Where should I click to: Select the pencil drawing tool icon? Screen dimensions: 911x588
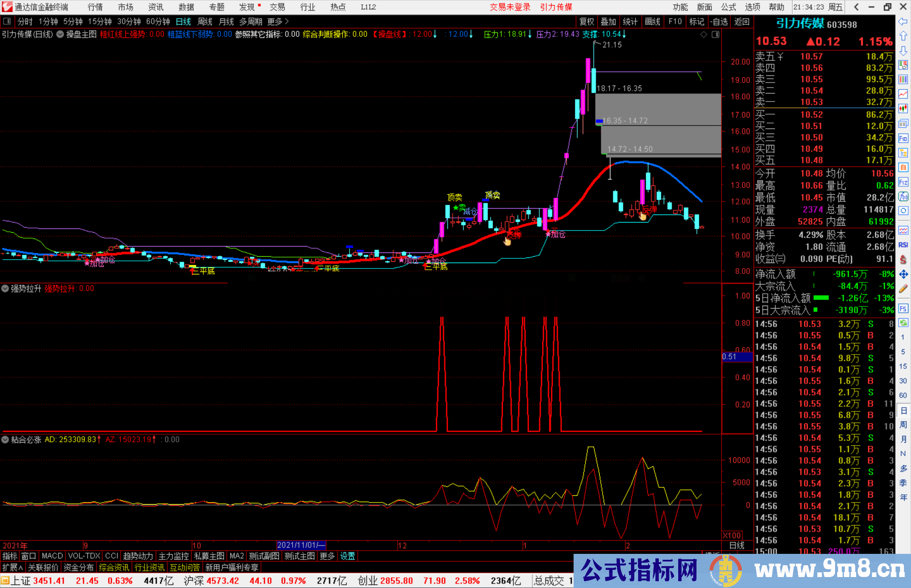(903, 289)
